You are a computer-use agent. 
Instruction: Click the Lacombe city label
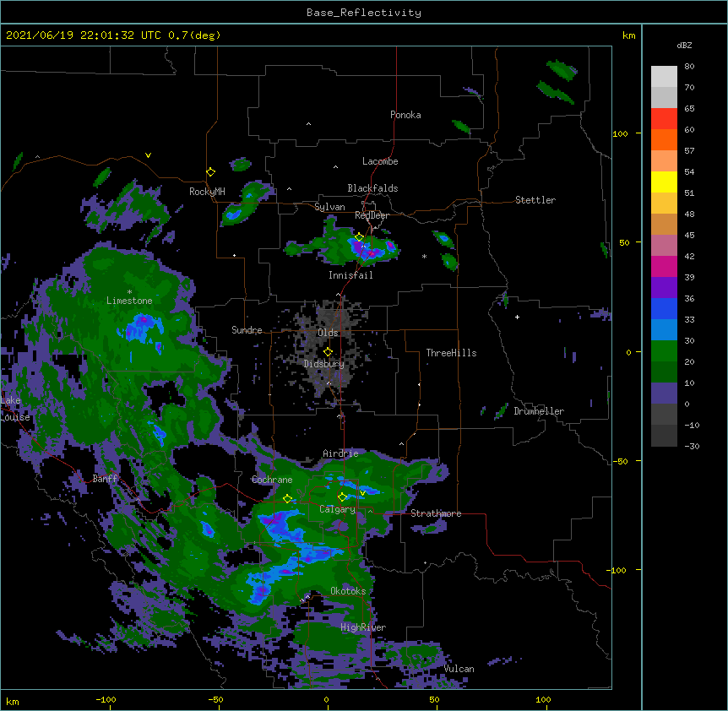[380, 161]
